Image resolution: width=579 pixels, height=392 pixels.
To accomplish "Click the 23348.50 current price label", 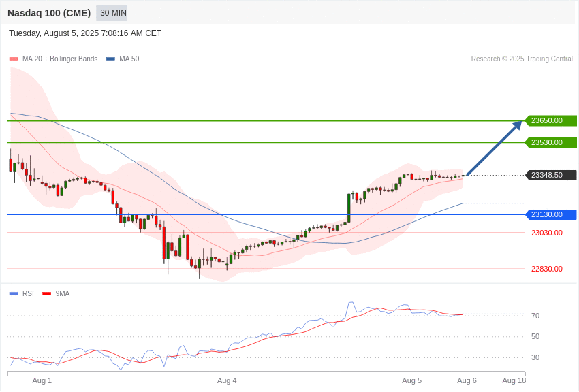I will [x=550, y=175].
